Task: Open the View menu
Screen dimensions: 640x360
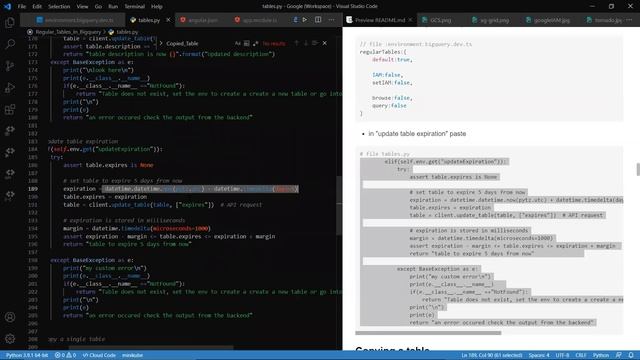Action: (x=82, y=7)
